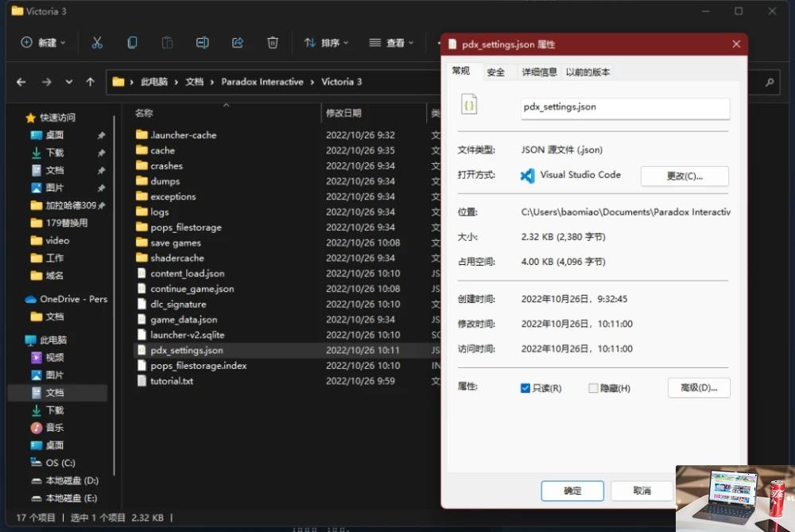Screen dimensions: 795x532
Task: Click the Change (C)... button
Action: (684, 176)
